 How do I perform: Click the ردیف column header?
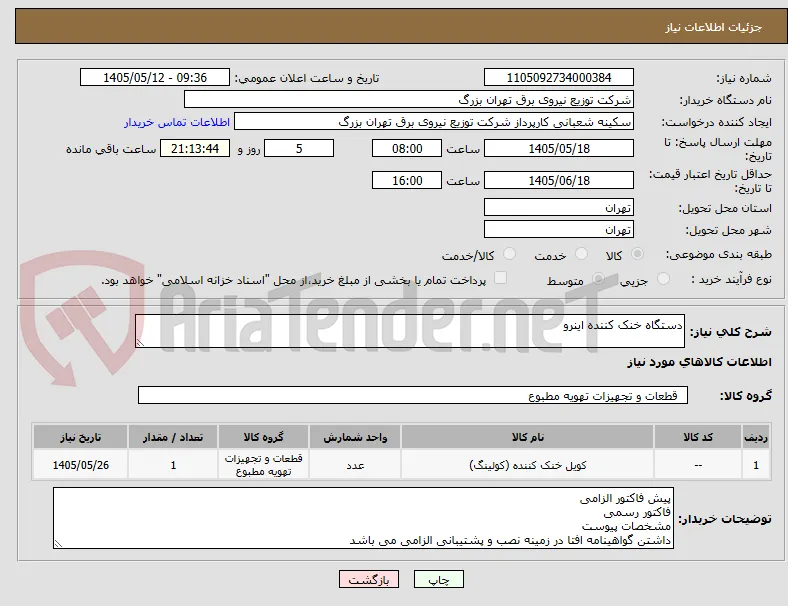click(756, 437)
